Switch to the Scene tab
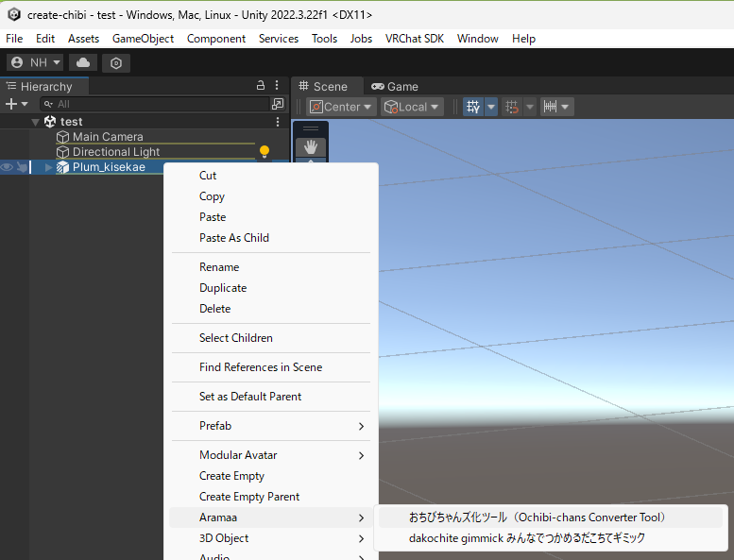734x560 pixels. [x=323, y=87]
